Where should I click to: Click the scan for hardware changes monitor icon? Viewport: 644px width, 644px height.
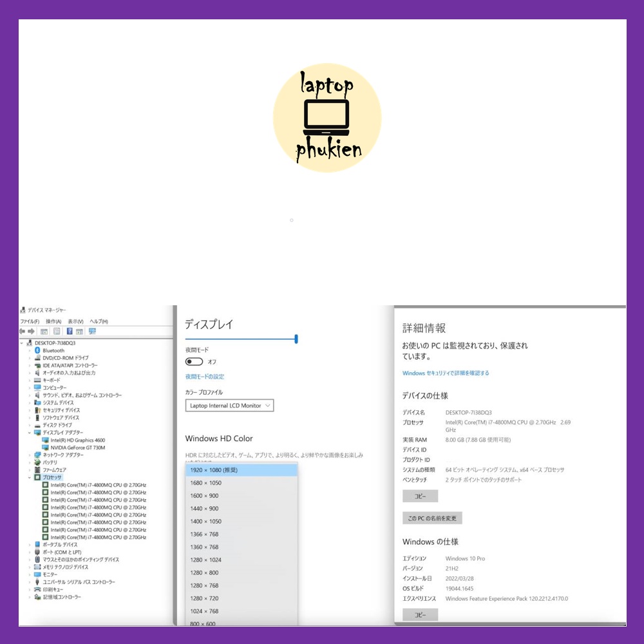point(92,331)
